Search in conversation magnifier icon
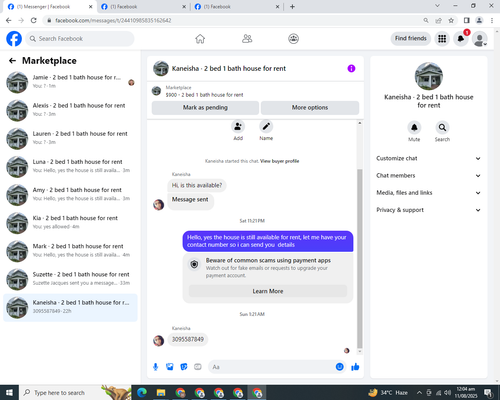This screenshot has width=500, height=400. click(442, 127)
